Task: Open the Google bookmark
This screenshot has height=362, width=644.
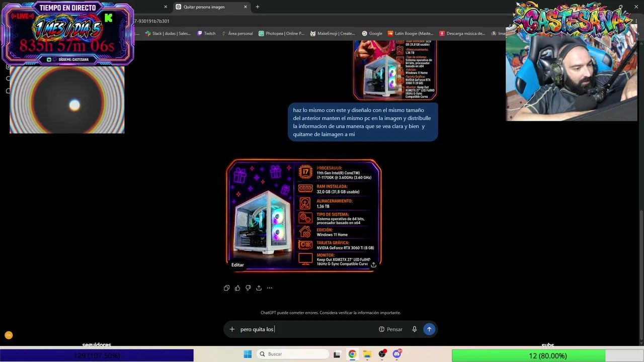Action: point(372,34)
